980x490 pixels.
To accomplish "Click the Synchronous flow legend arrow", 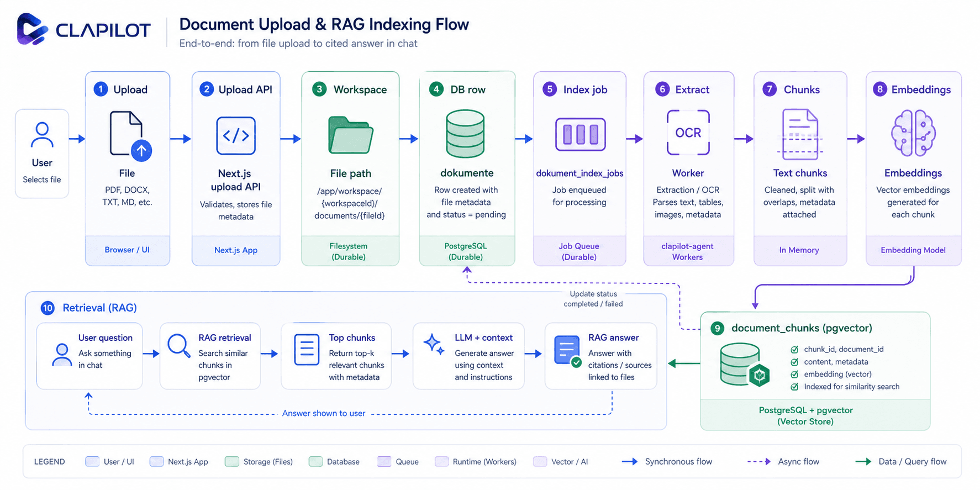I will click(x=630, y=461).
